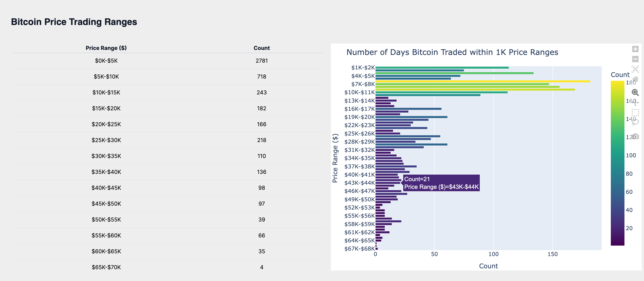Choose the lasso select tool

click(635, 122)
